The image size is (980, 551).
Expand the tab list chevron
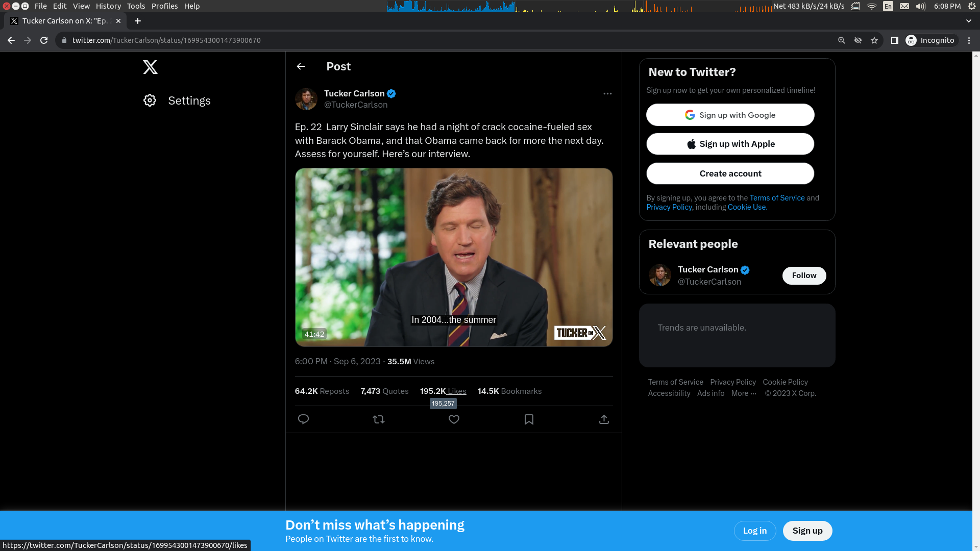pos(969,21)
